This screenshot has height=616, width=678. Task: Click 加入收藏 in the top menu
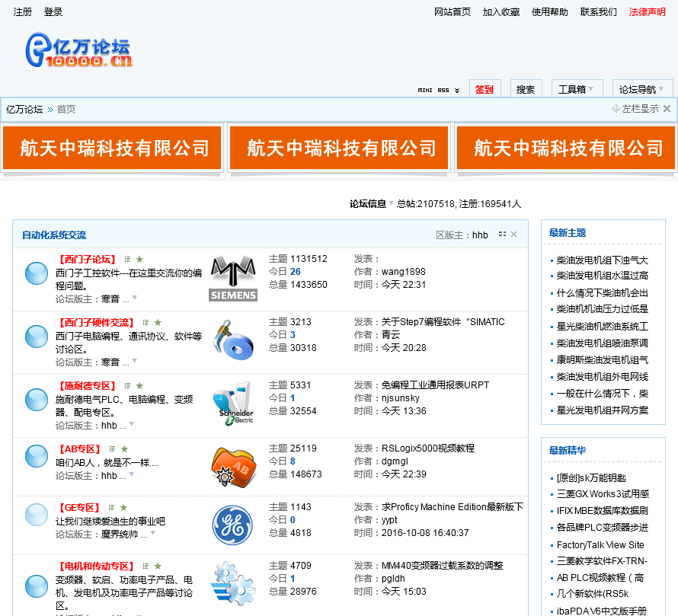[501, 12]
